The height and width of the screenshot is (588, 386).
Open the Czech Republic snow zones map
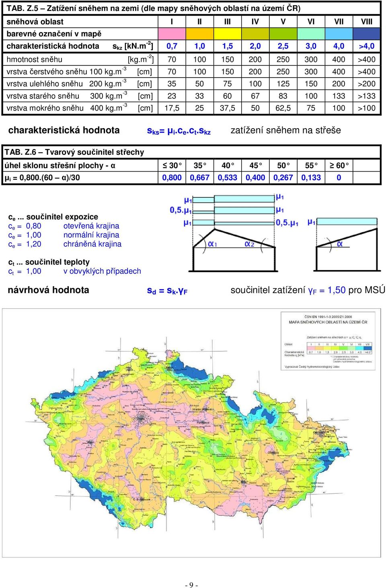coord(191,433)
